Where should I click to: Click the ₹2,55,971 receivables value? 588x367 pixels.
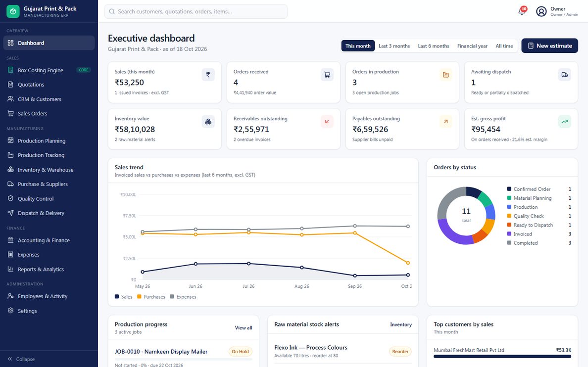pos(251,129)
